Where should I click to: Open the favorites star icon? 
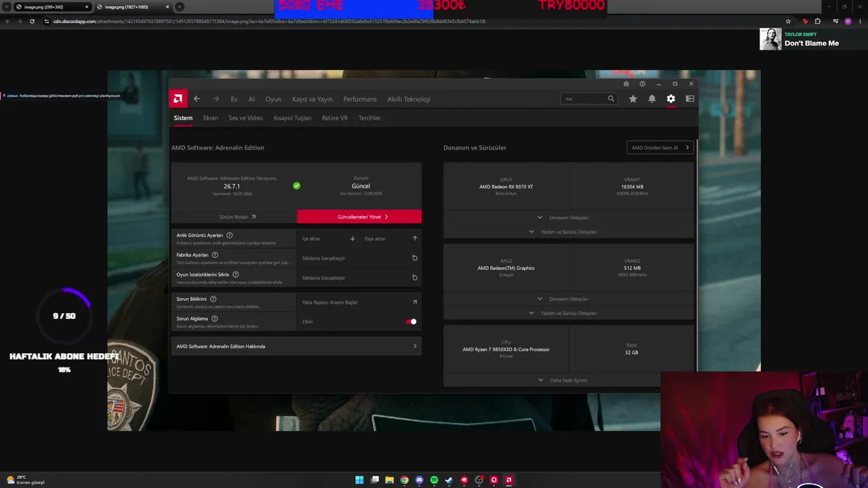[633, 99]
